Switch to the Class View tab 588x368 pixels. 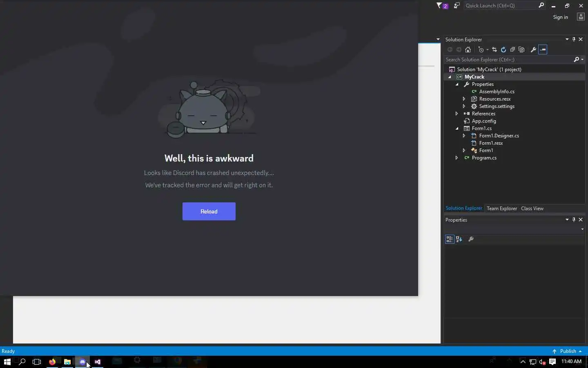point(532,209)
